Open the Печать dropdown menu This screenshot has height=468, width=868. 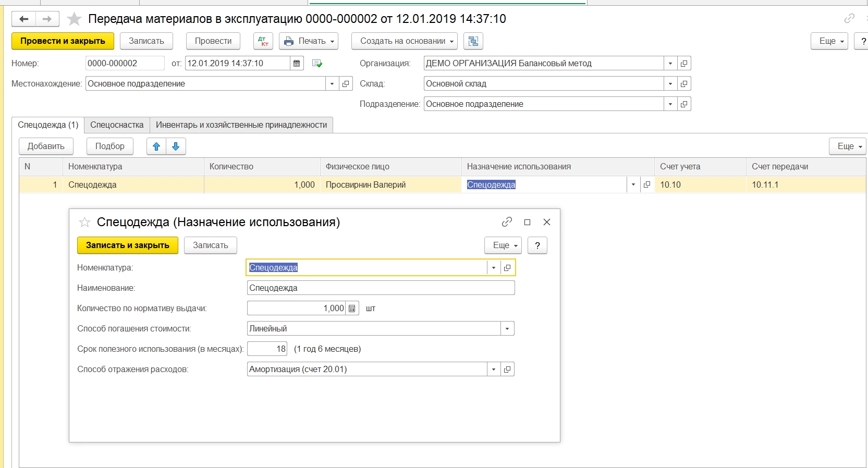tap(309, 41)
